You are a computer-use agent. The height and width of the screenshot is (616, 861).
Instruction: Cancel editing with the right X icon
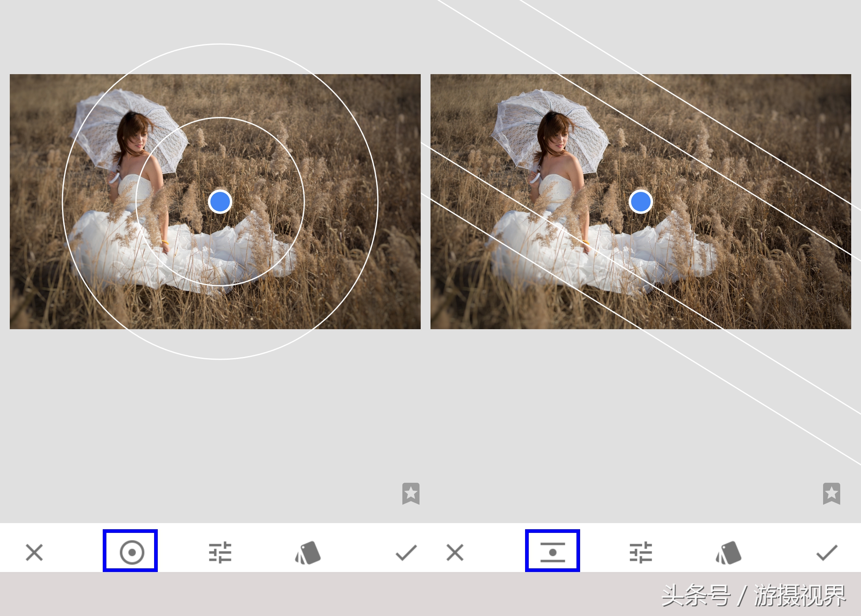point(455,552)
